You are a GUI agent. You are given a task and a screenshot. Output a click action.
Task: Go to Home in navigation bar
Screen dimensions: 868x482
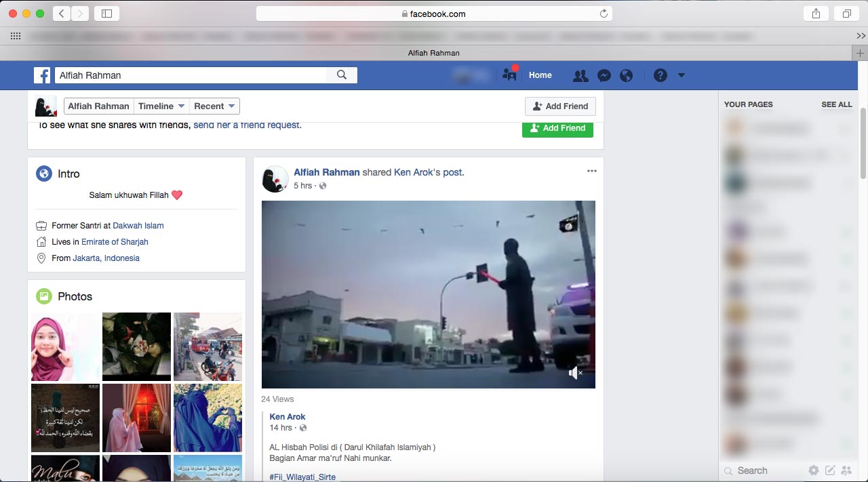coord(540,75)
